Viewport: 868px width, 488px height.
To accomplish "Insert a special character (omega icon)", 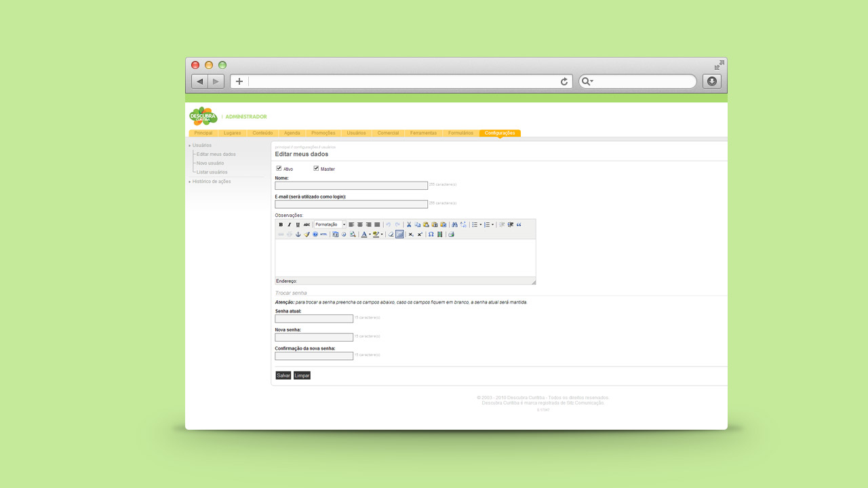I will click(x=431, y=235).
